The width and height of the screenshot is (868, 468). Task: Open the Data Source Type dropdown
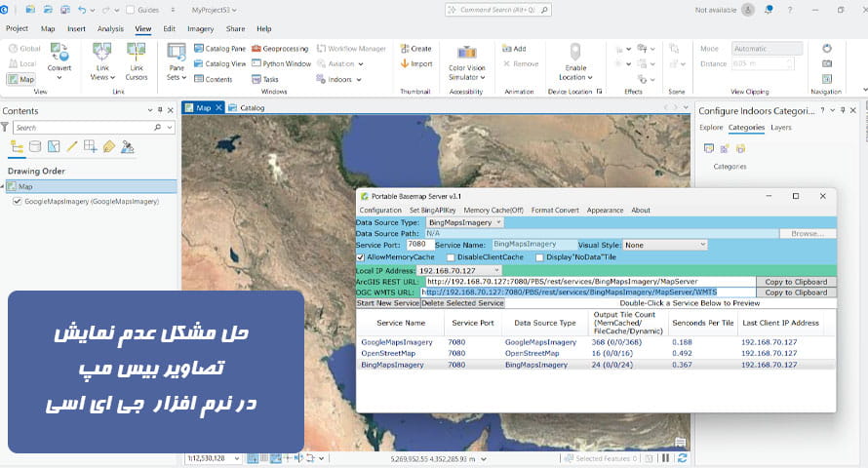464,222
